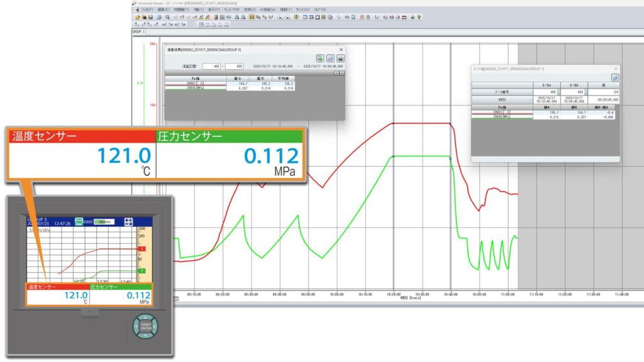Click the right arrow around DISP/ENTER key
The image size is (644, 362).
(x=155, y=326)
